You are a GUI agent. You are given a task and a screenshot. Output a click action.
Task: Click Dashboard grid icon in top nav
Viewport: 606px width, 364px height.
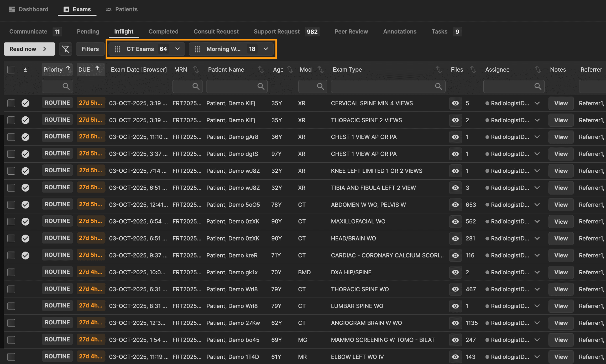pyautogui.click(x=12, y=9)
